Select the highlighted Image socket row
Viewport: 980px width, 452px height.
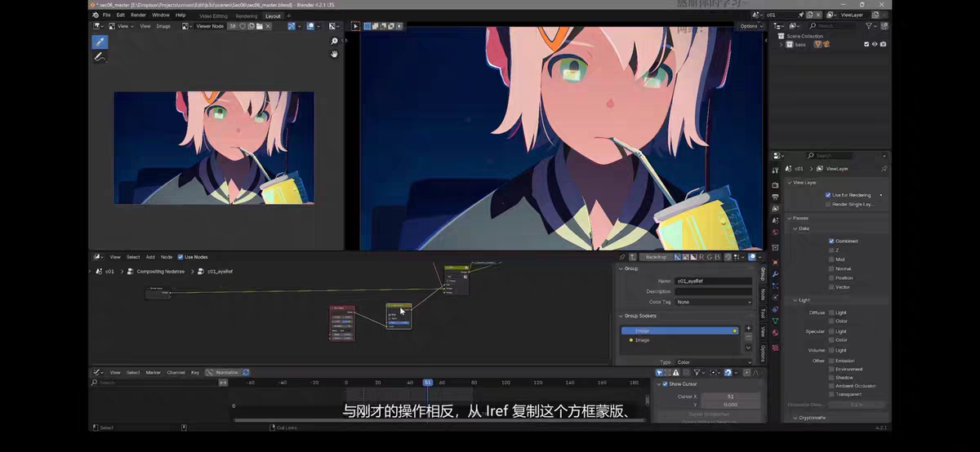point(680,330)
